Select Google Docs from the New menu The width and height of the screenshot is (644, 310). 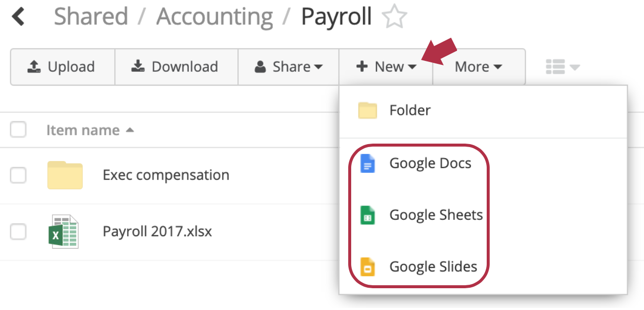[430, 163]
